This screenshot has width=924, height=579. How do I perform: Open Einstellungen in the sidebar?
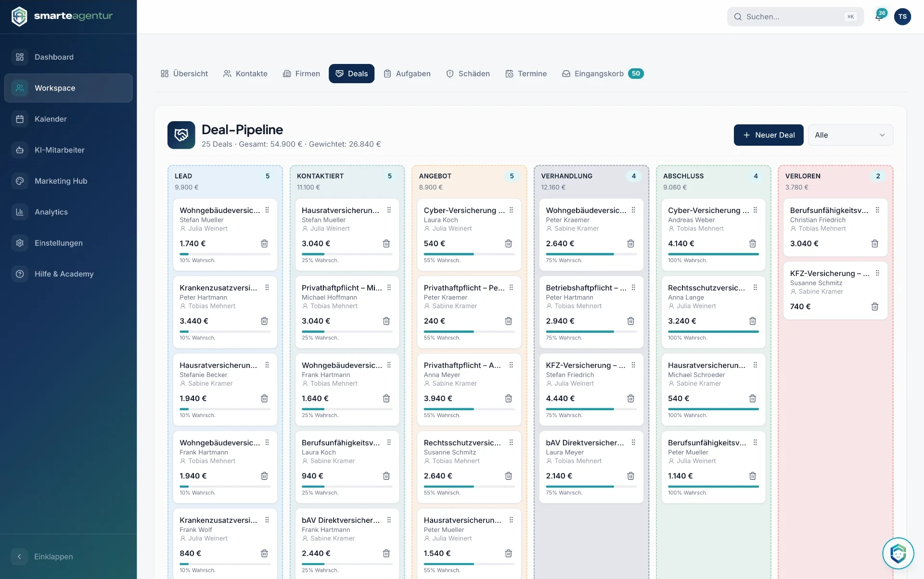[x=68, y=243]
